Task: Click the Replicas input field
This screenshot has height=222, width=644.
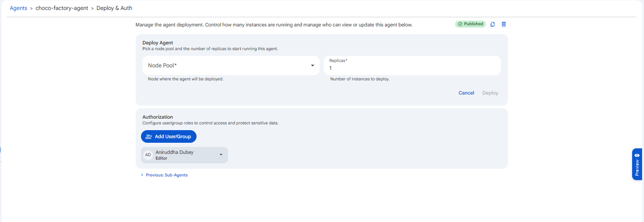Action: tap(412, 65)
